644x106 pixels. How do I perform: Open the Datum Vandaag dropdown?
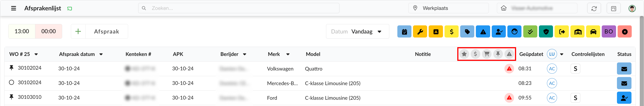tap(357, 31)
